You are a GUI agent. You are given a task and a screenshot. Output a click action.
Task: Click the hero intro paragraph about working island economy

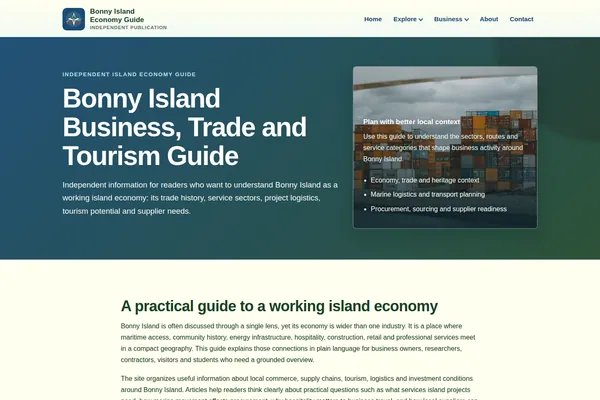(x=200, y=198)
